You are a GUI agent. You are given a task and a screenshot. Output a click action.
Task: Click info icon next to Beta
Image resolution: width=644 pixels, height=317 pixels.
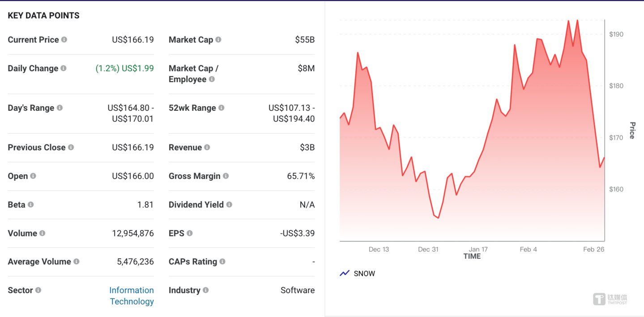coord(30,204)
